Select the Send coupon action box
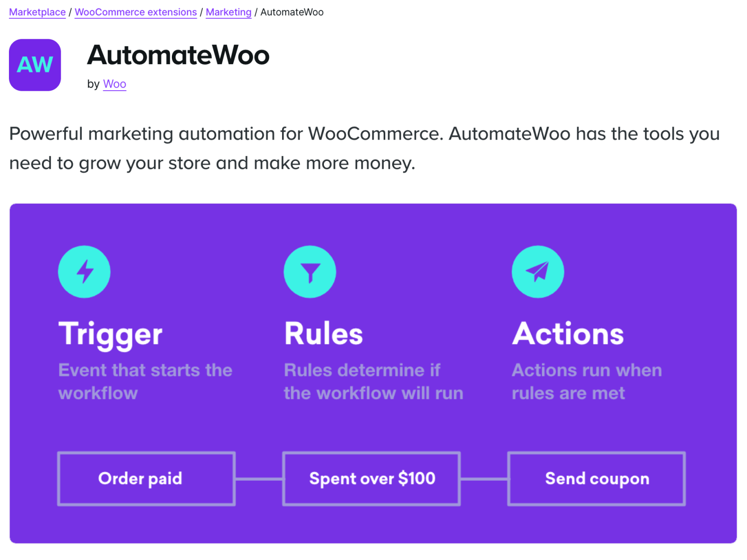The width and height of the screenshot is (747, 560). (x=597, y=479)
